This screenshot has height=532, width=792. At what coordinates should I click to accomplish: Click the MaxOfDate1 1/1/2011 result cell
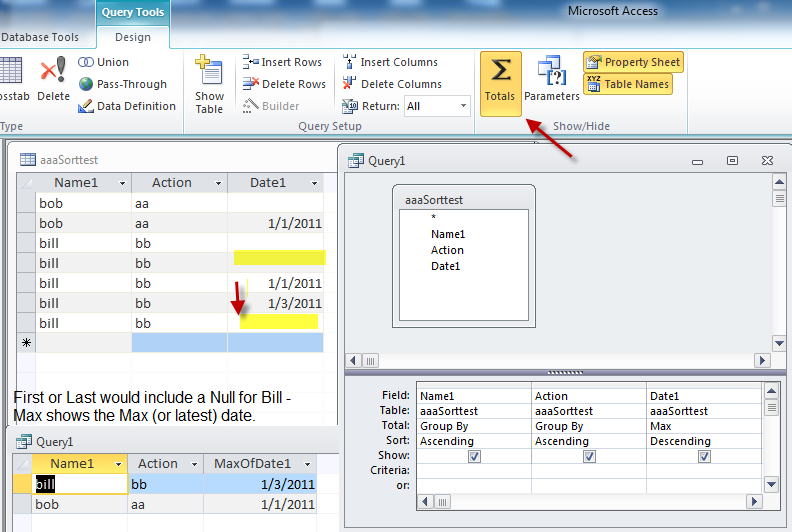pos(260,504)
